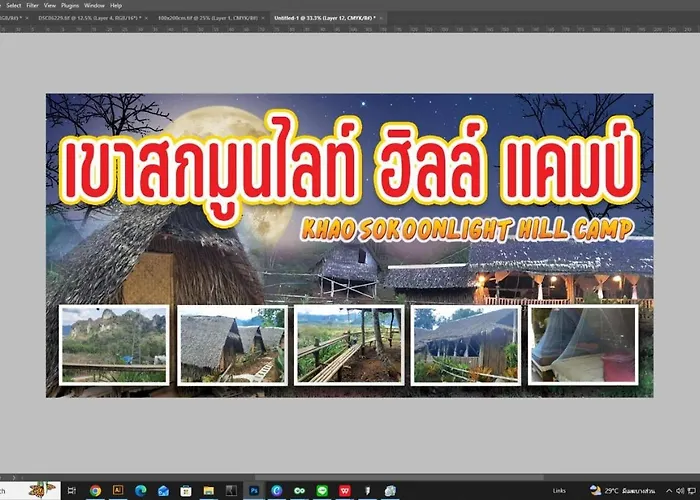Open the Help menu
Image resolution: width=700 pixels, height=500 pixels.
coord(116,5)
